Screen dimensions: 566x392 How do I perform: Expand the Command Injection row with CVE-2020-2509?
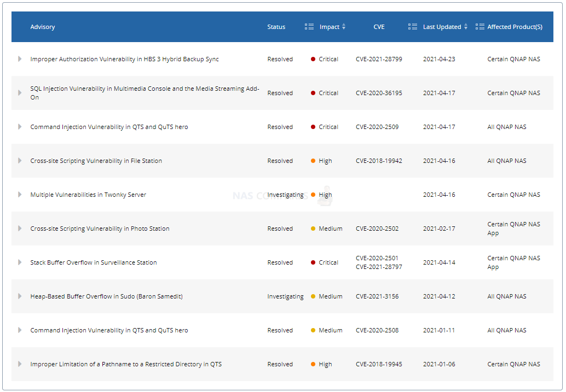point(20,127)
